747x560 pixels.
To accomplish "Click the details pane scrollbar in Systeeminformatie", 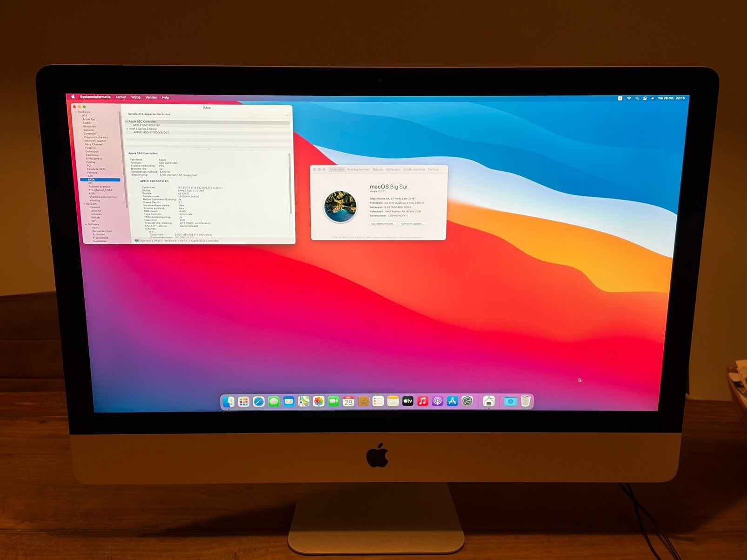I will 290,184.
